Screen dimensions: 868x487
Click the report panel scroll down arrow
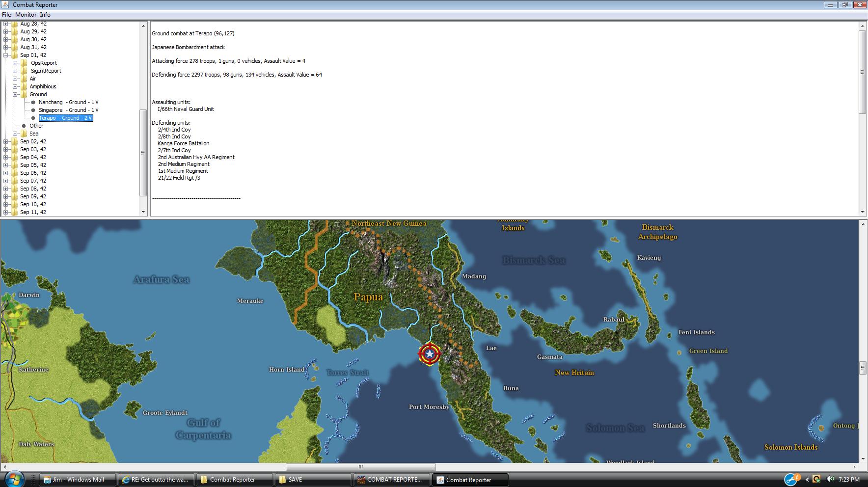click(x=862, y=212)
